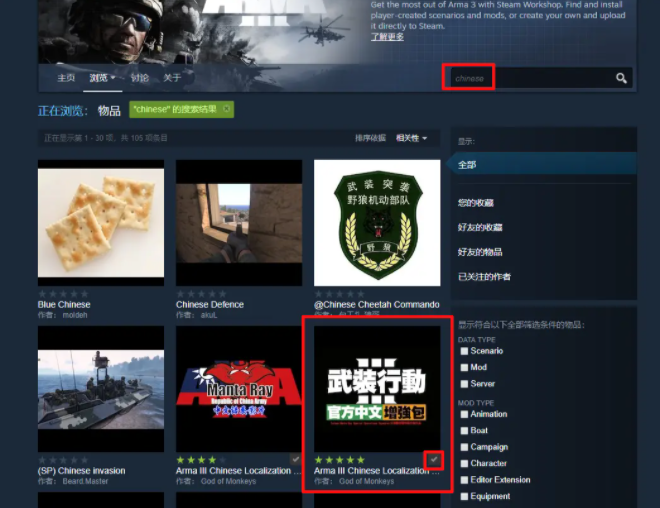Click the 物品 browsing category label
Screen dimensions: 660x508
click(x=109, y=111)
